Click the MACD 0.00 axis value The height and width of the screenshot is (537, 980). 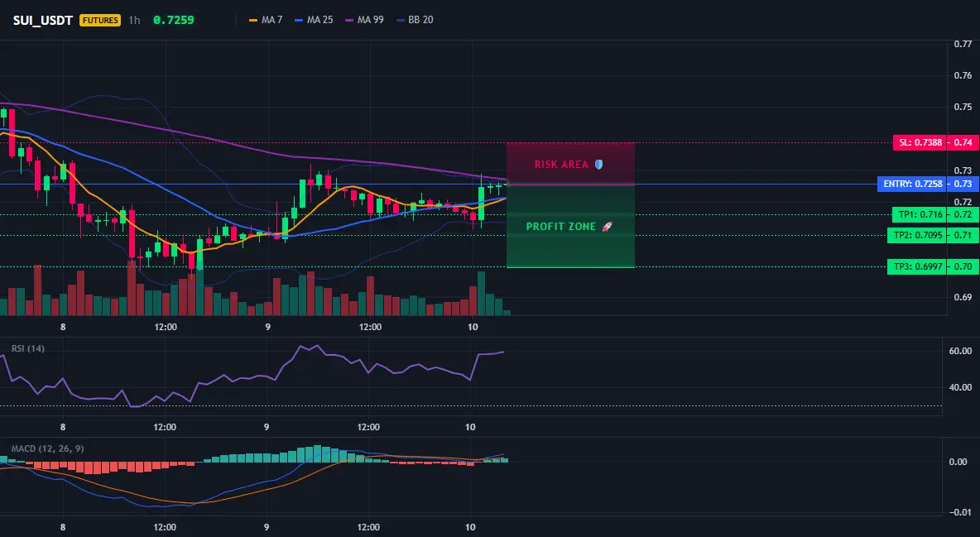(958, 462)
